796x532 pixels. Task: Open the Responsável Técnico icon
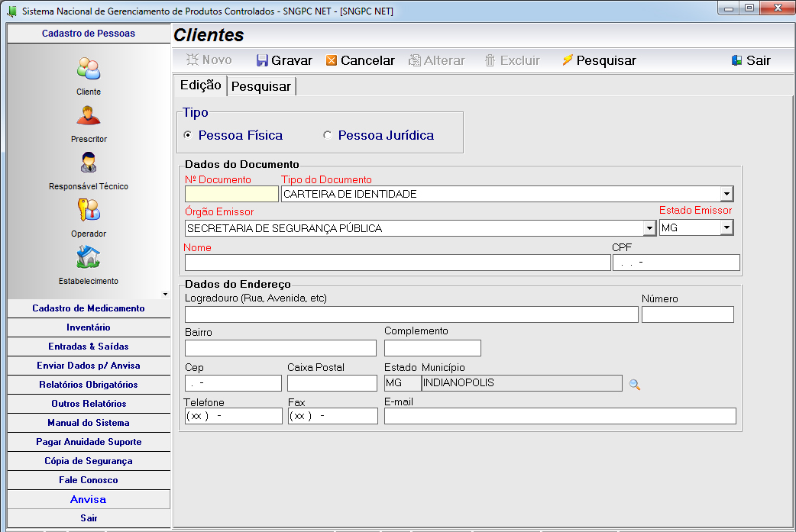pos(89,163)
